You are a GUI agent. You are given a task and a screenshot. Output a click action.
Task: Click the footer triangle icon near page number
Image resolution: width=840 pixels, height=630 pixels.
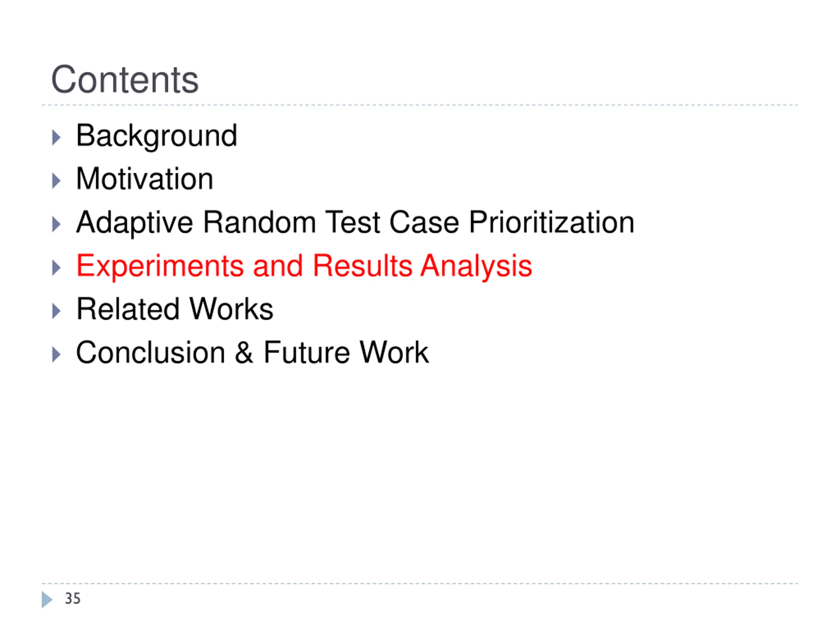(47, 599)
